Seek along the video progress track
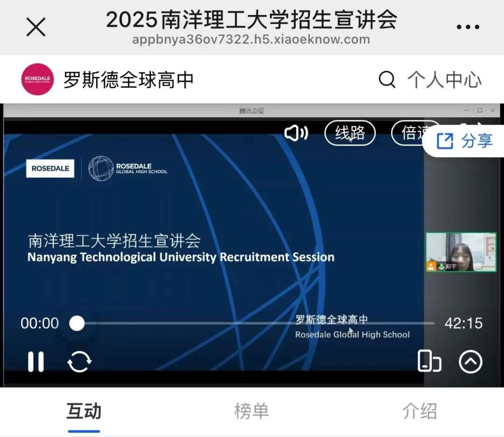 click(x=256, y=323)
